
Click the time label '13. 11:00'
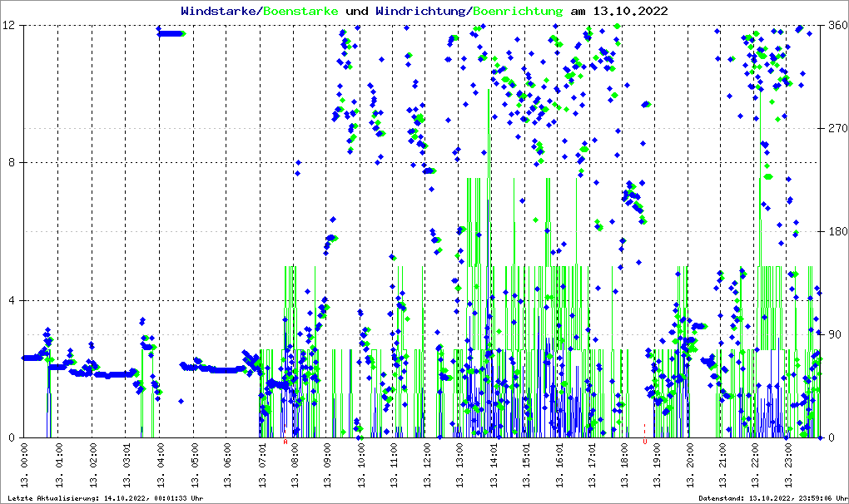394,465
